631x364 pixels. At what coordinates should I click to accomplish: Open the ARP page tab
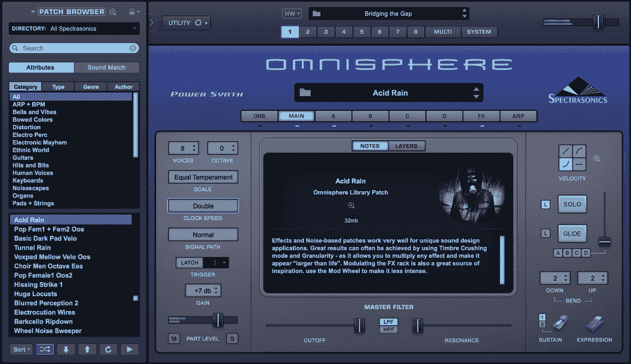point(518,116)
